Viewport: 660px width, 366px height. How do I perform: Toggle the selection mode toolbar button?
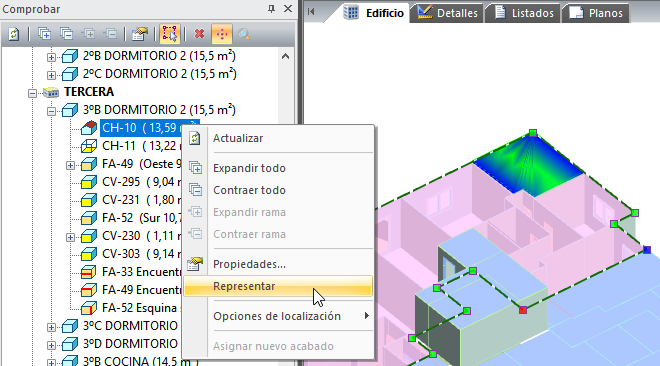click(x=170, y=34)
